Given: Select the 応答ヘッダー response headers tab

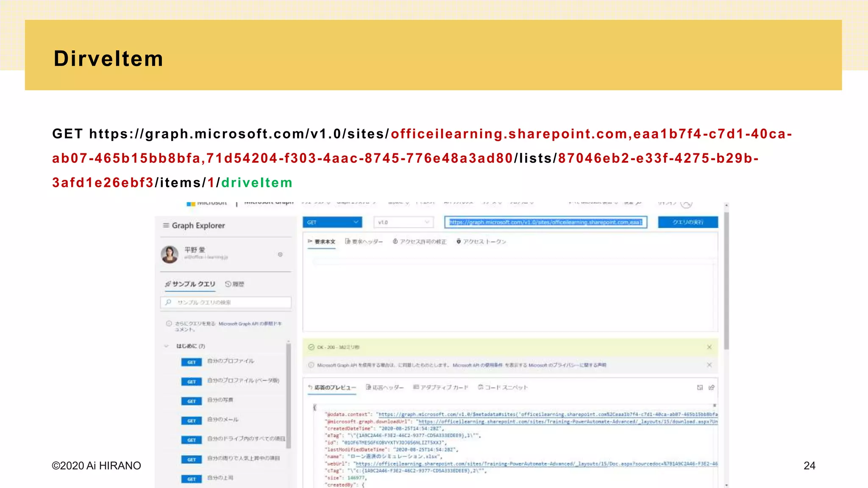Looking at the screenshot, I should pyautogui.click(x=385, y=387).
